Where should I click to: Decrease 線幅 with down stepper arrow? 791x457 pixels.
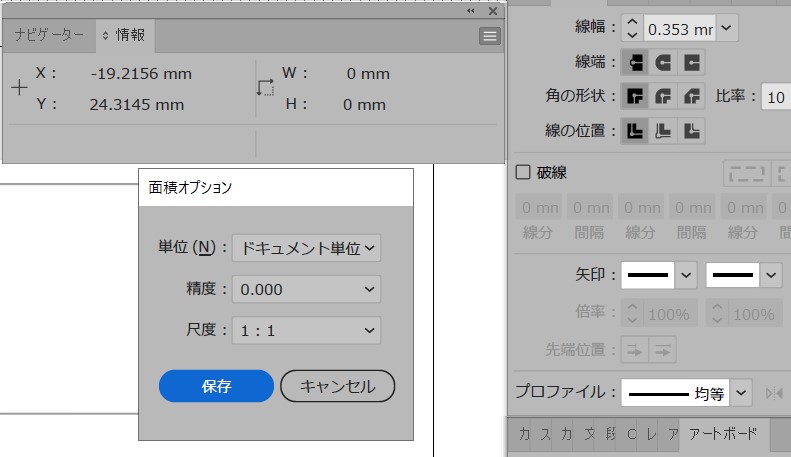point(632,35)
